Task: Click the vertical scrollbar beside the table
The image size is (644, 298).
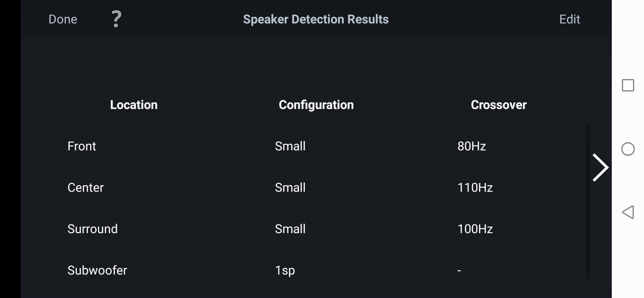Action: pos(588,202)
